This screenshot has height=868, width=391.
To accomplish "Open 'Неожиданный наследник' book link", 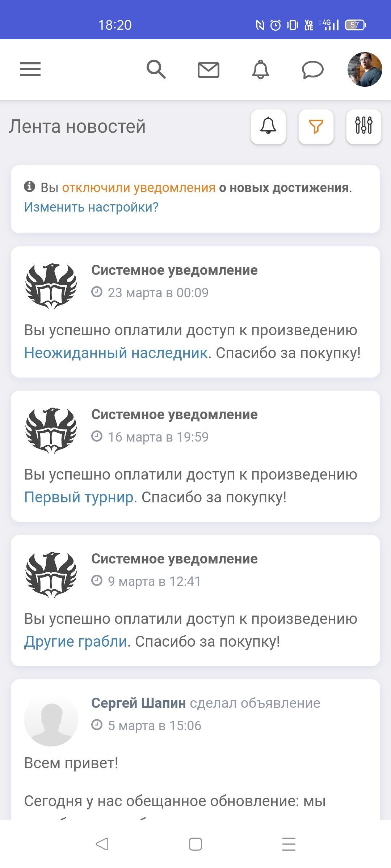I will [x=116, y=353].
